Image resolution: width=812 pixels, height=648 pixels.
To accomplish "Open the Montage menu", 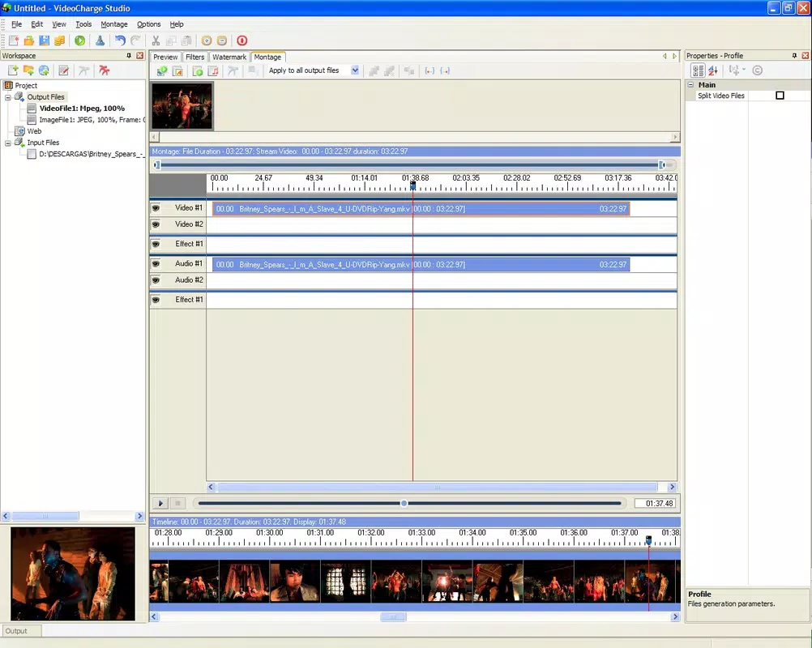I will click(x=114, y=23).
